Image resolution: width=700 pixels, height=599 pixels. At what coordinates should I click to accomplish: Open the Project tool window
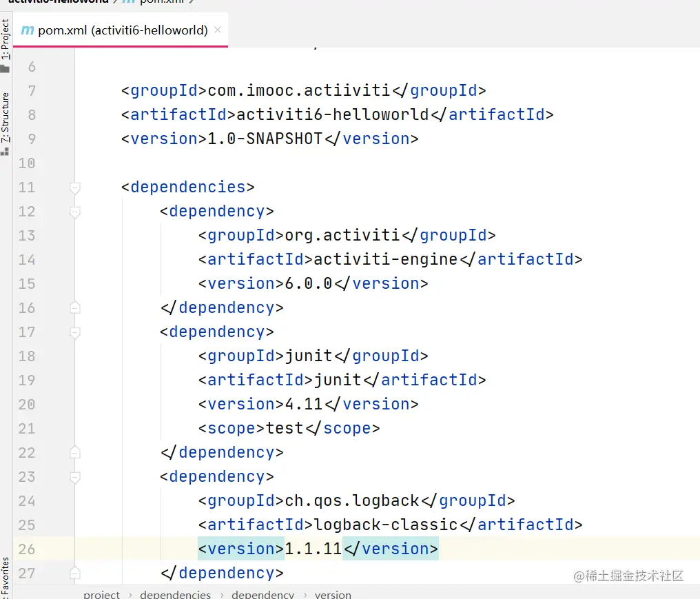[5, 39]
